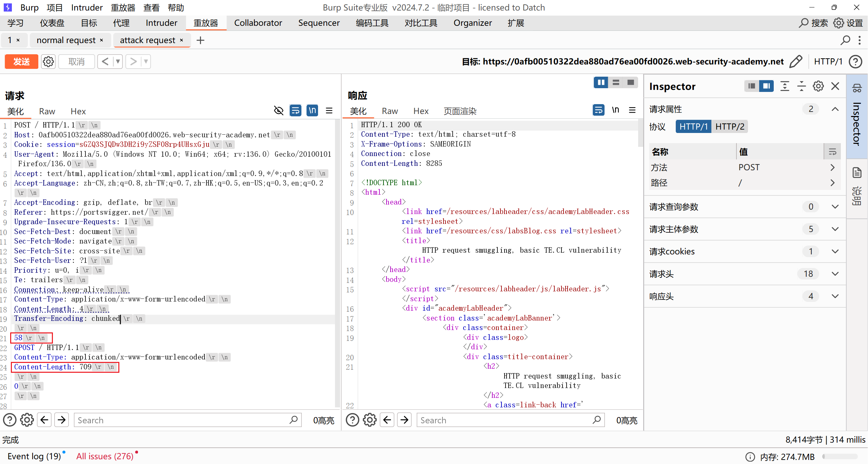Expand the 请求主体参数 section
This screenshot has width=868, height=464.
coord(835,229)
